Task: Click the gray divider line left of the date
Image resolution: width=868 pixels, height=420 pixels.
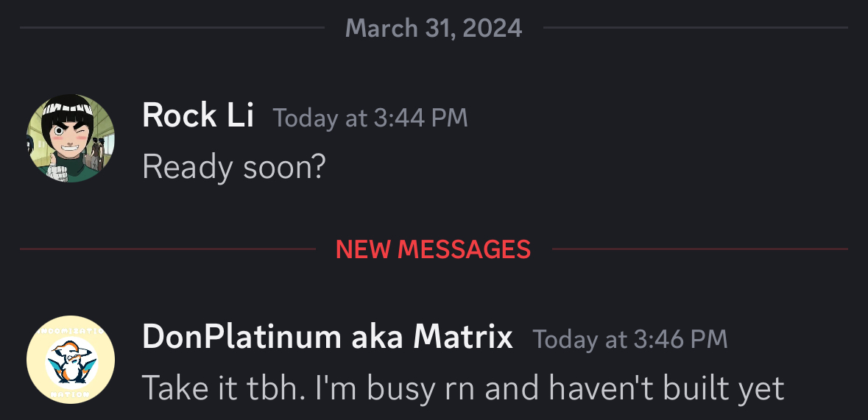Action: pos(172,27)
